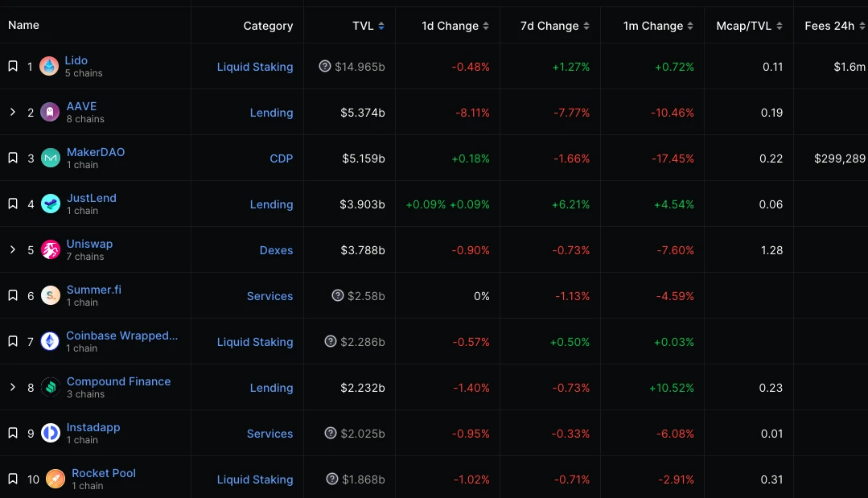This screenshot has height=498, width=868.
Task: Select the -17.45% monthly change
Action: click(673, 158)
